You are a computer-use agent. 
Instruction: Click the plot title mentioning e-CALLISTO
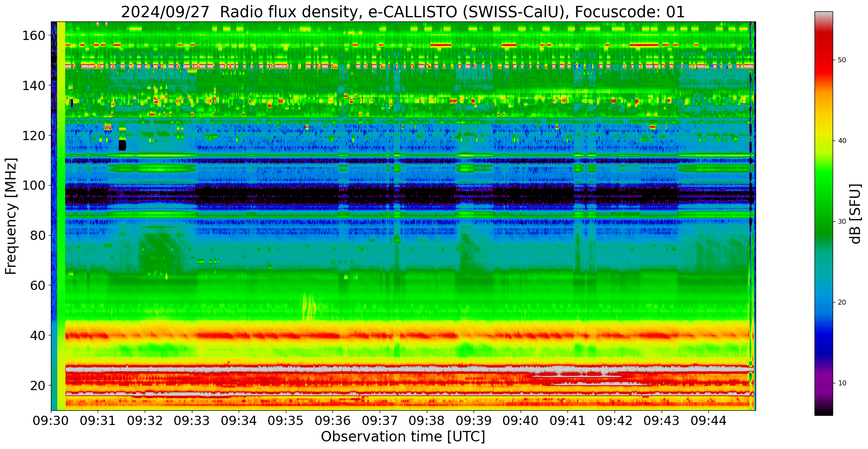(x=403, y=12)
